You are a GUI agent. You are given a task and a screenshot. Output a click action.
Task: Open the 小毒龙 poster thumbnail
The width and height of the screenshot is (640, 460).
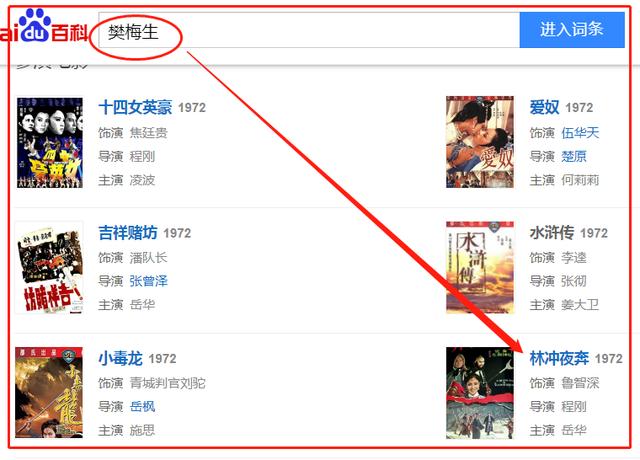pos(49,393)
